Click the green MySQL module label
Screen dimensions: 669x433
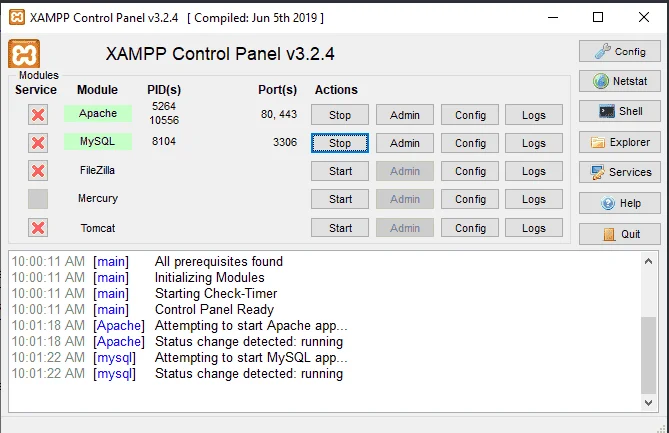pyautogui.click(x=98, y=142)
